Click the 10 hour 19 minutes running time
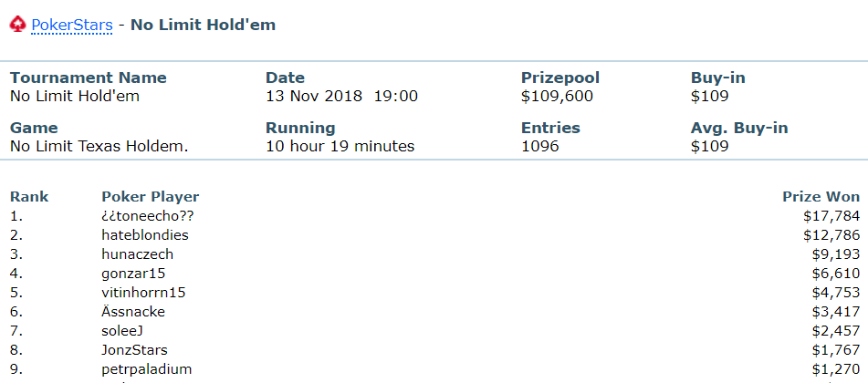This screenshot has width=868, height=383. point(340,146)
